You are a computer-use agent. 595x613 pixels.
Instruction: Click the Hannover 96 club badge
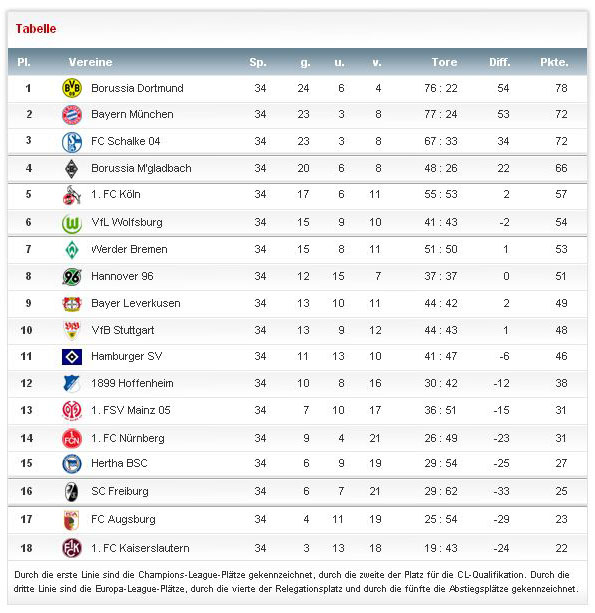click(72, 277)
